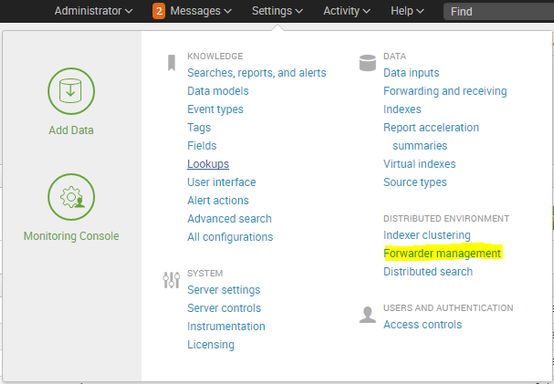Click the Knowledge bookmark icon

(x=171, y=63)
